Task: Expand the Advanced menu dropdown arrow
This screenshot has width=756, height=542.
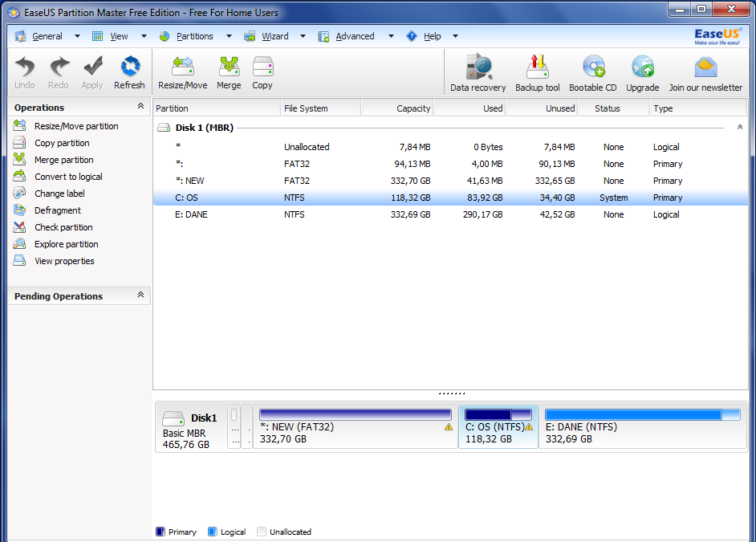Action: click(x=391, y=36)
